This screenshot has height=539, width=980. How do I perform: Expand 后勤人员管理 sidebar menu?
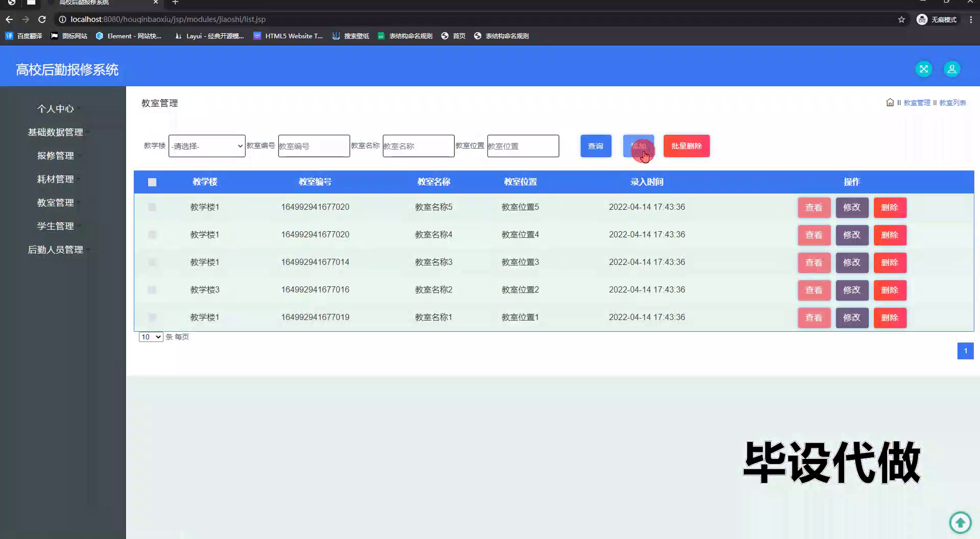click(56, 250)
